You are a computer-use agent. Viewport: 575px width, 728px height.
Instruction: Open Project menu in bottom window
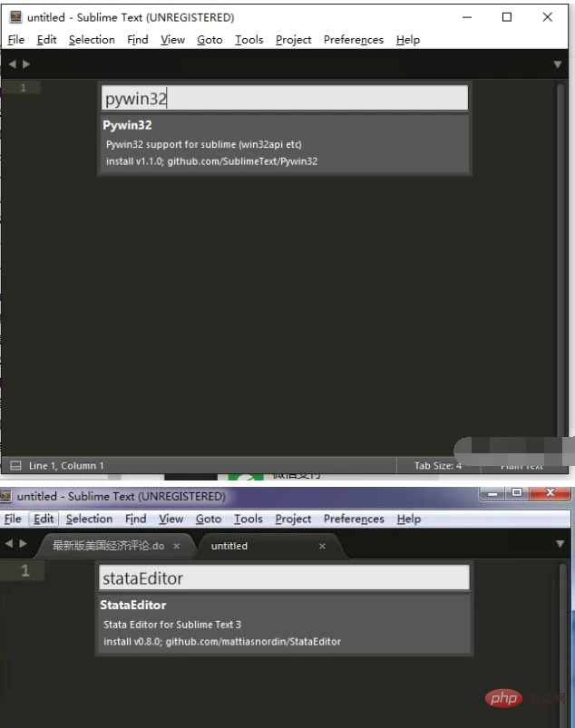click(293, 519)
